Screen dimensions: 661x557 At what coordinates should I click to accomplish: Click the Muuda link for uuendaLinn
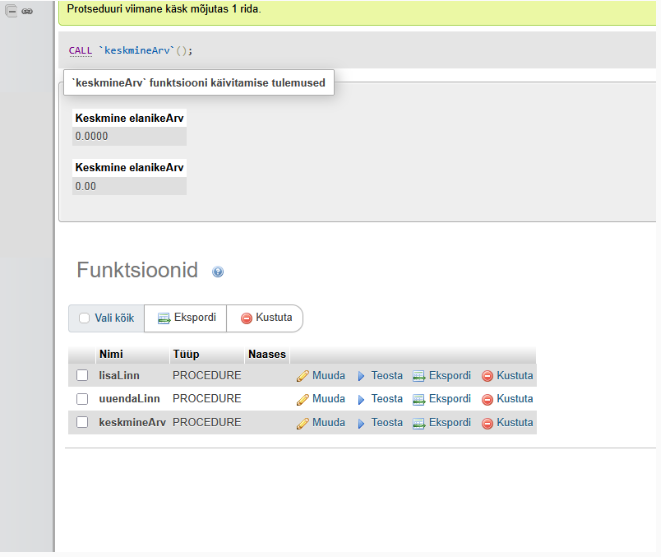point(328,399)
